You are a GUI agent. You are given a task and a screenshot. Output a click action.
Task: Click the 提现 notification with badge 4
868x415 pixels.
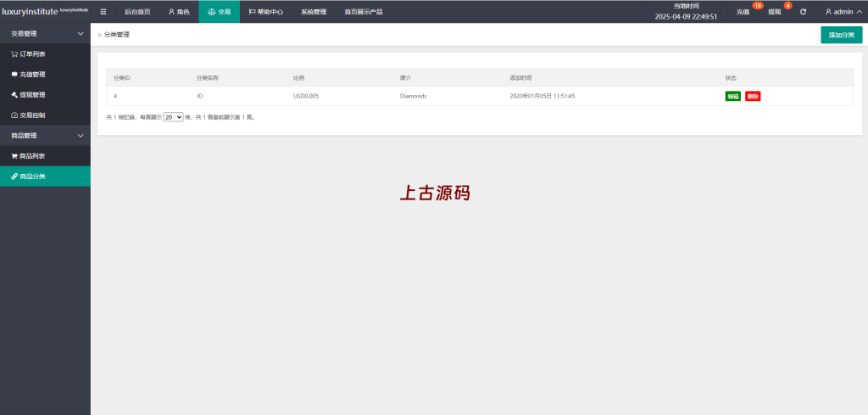click(x=775, y=12)
